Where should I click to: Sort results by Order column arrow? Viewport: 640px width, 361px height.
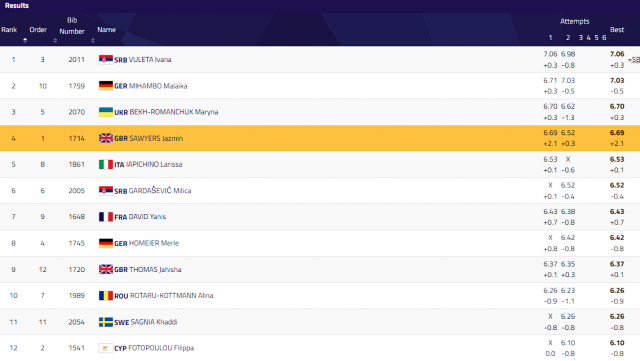[55, 40]
